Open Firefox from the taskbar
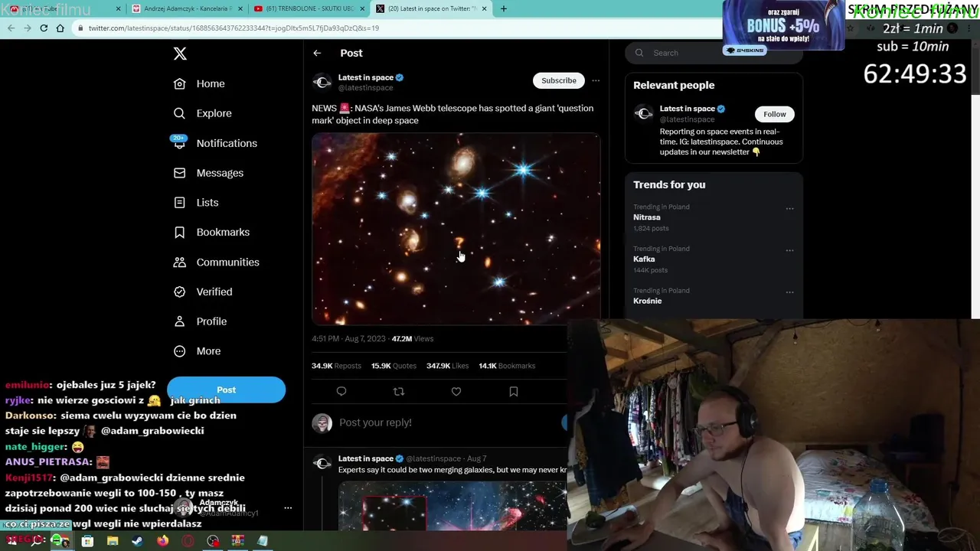 click(x=162, y=541)
